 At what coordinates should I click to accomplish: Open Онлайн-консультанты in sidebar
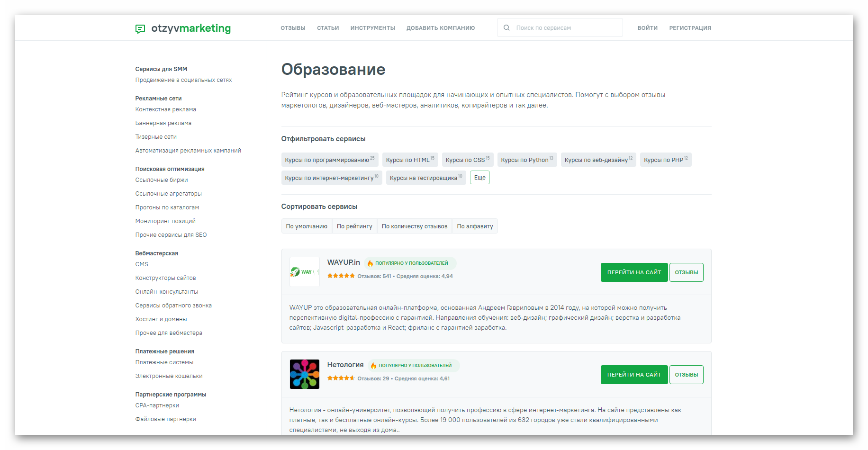[x=167, y=292]
